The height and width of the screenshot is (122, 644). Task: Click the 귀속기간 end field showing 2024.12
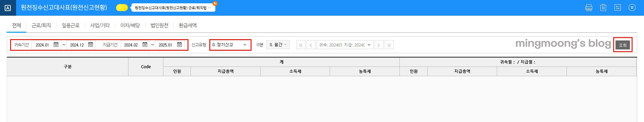tap(81, 45)
